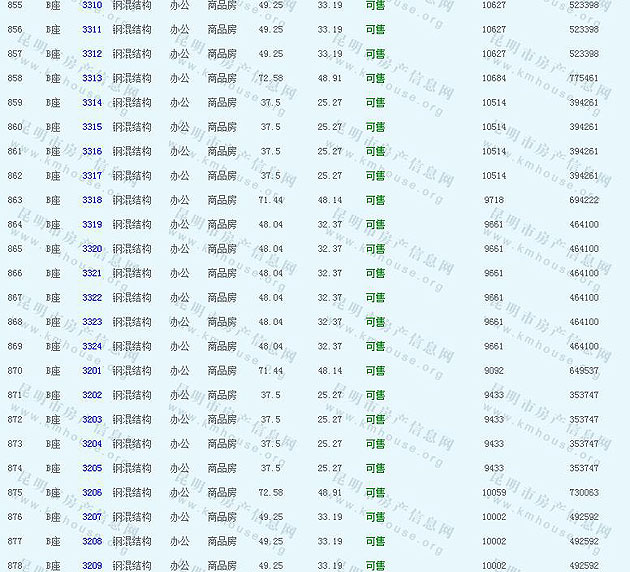Image resolution: width=630 pixels, height=572 pixels.
Task: Open room 3311 details link
Action: point(92,29)
